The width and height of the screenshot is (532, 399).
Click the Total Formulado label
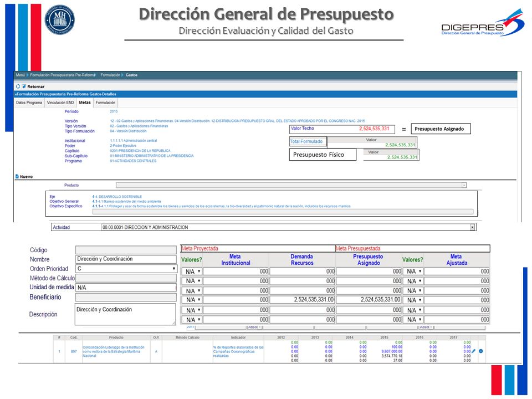pyautogui.click(x=306, y=141)
